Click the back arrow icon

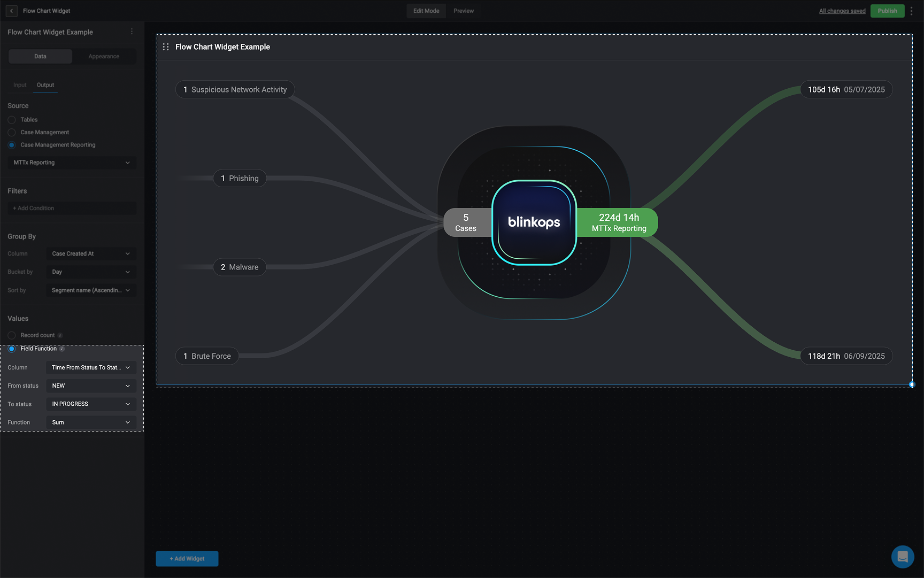[11, 11]
